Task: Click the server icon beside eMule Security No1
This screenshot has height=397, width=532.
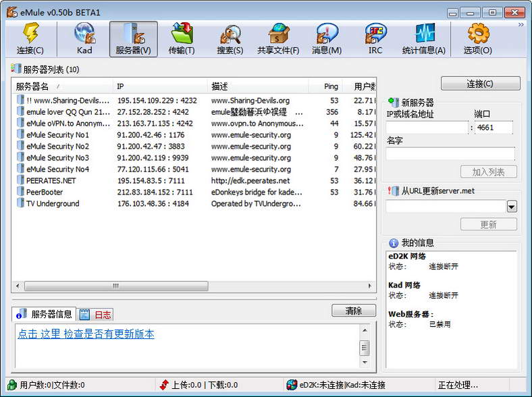Action: pos(20,134)
